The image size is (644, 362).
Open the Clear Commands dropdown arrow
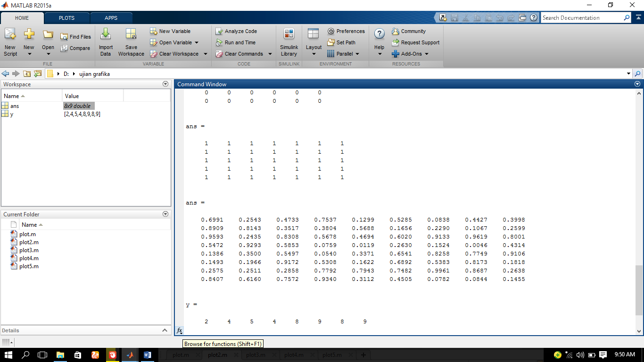point(270,54)
